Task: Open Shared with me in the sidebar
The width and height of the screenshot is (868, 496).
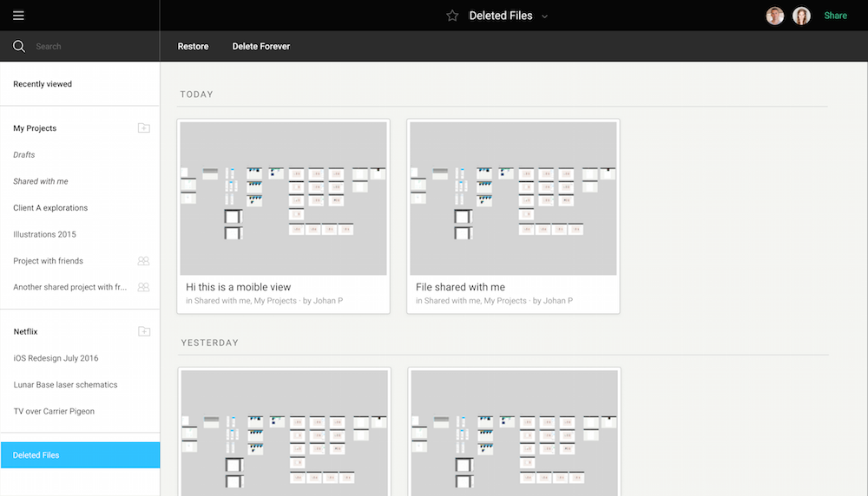Action: [x=41, y=181]
